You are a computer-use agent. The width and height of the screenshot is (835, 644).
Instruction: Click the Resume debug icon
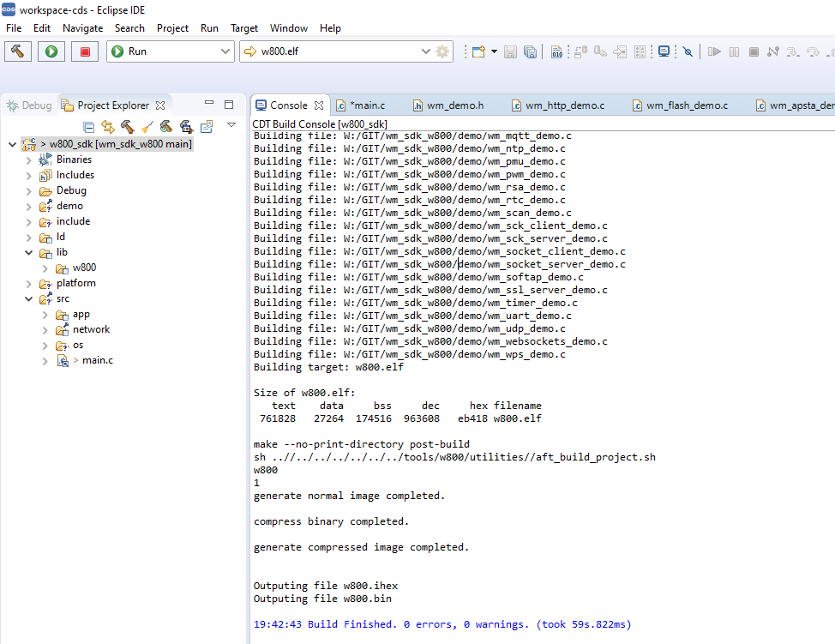pyautogui.click(x=714, y=51)
